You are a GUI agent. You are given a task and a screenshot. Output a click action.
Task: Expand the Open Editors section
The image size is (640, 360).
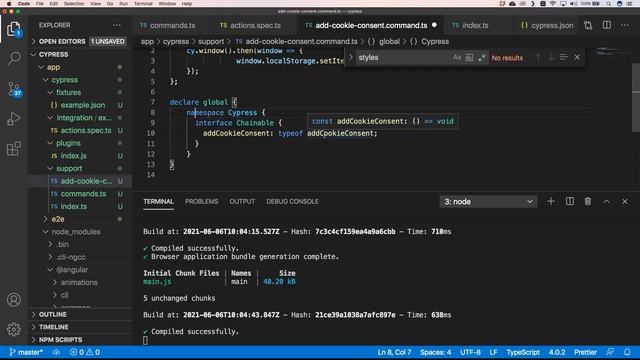[x=80, y=41]
